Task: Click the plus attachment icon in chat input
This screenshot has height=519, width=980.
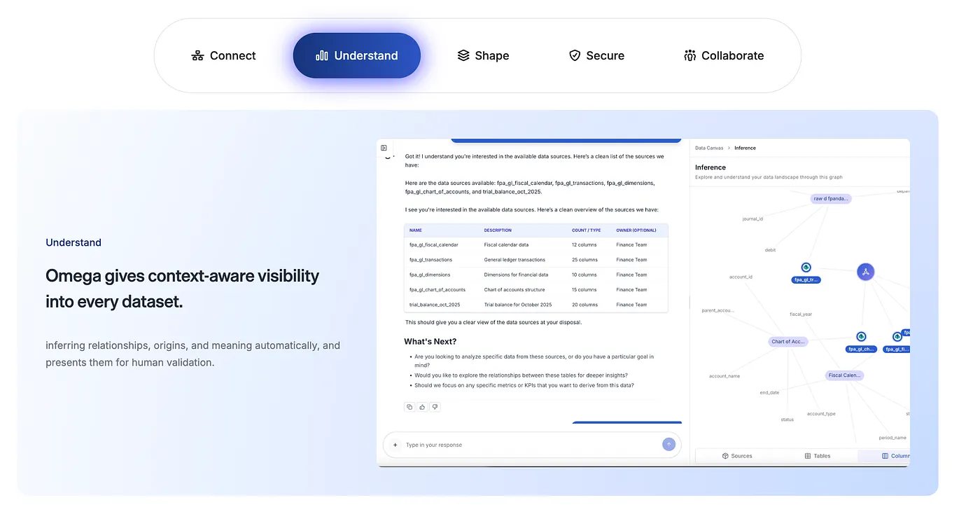Action: (x=395, y=445)
